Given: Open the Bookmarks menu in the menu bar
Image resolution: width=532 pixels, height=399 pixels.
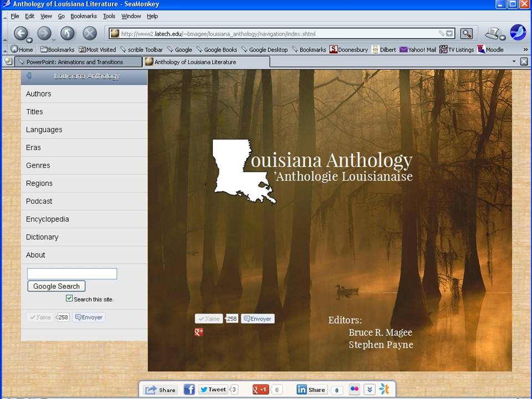Looking at the screenshot, I should [x=83, y=16].
